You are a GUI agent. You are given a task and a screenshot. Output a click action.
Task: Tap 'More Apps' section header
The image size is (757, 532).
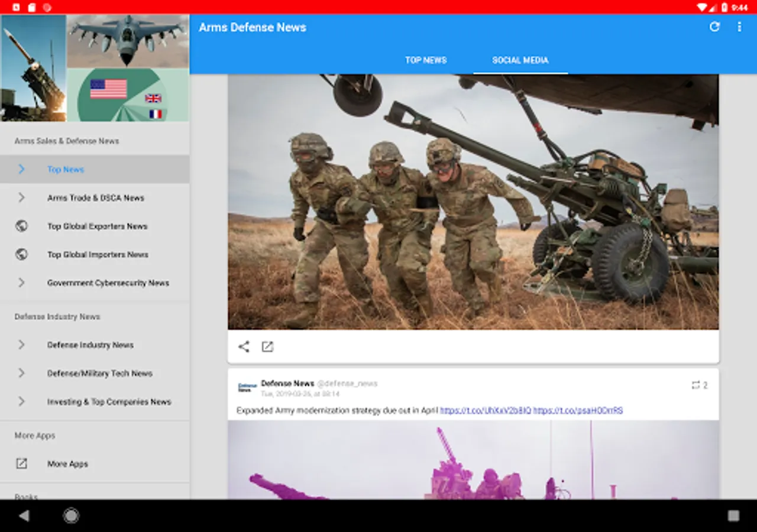click(35, 436)
